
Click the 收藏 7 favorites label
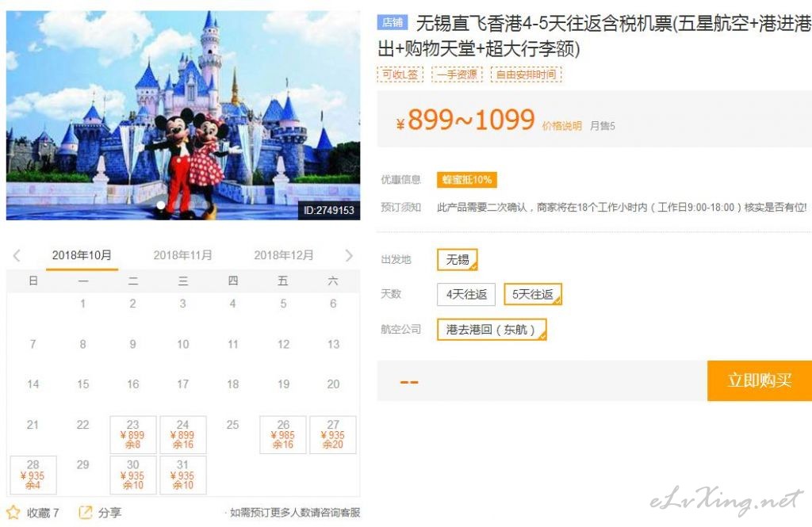pos(43,513)
